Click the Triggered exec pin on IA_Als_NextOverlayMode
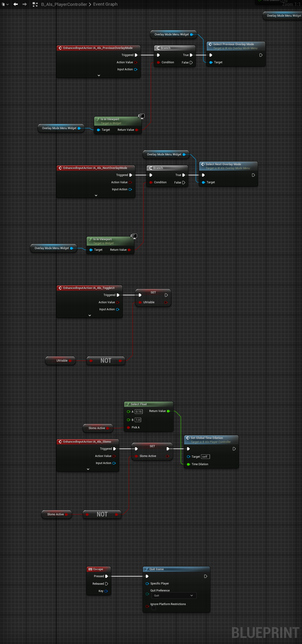 pos(130,175)
